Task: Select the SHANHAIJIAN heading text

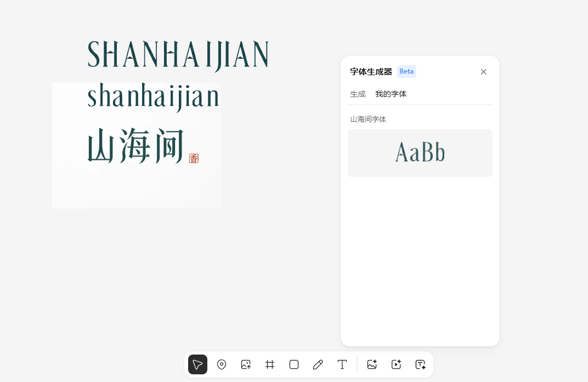Action: 178,55
